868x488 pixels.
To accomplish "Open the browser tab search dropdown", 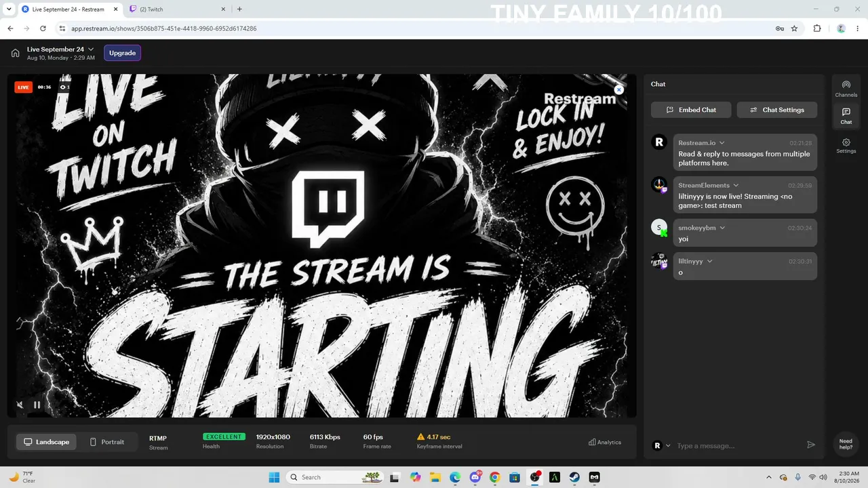I will [x=9, y=9].
